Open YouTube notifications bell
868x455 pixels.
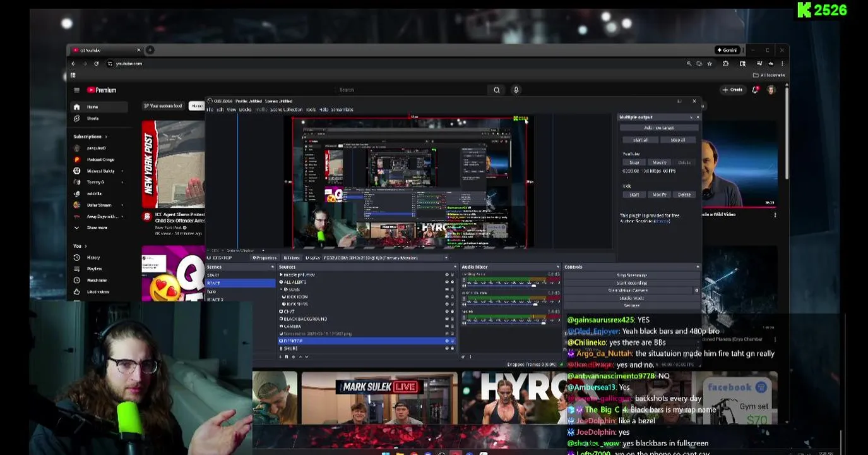click(755, 90)
